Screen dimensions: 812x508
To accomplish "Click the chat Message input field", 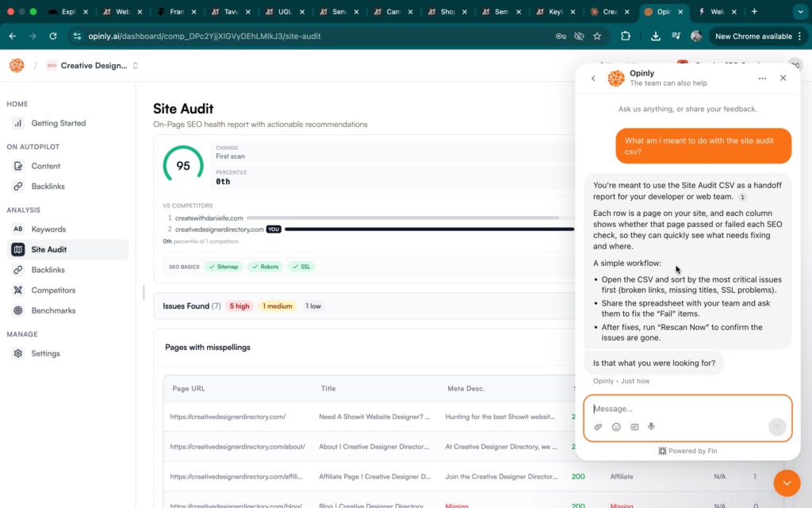I will point(688,409).
